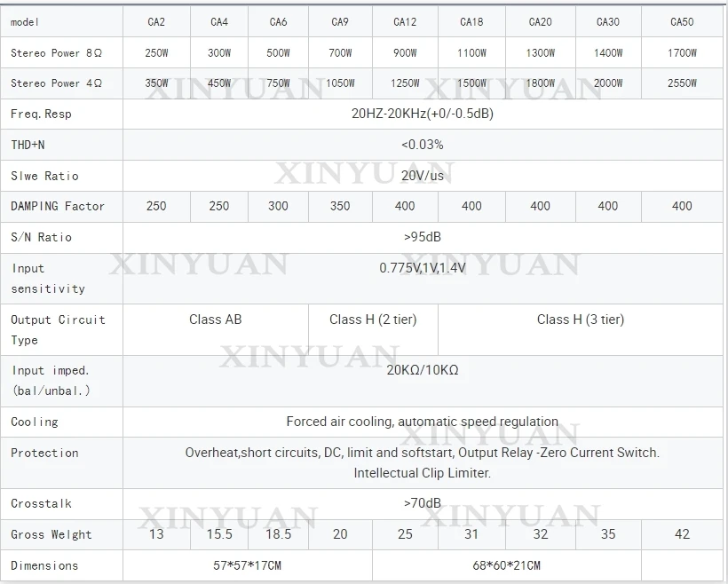
Task: Click the 300 damping factor value
Action: [278, 206]
